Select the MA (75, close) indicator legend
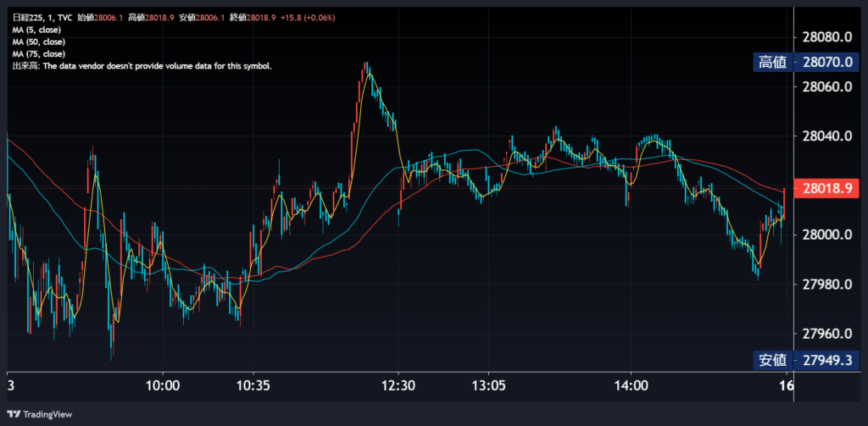Image resolution: width=868 pixels, height=426 pixels. click(39, 54)
